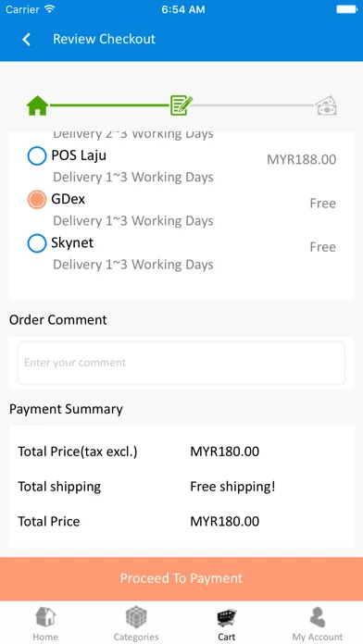The height and width of the screenshot is (644, 363).
Task: Tap the Wi-Fi status bar icon
Action: coord(50,9)
